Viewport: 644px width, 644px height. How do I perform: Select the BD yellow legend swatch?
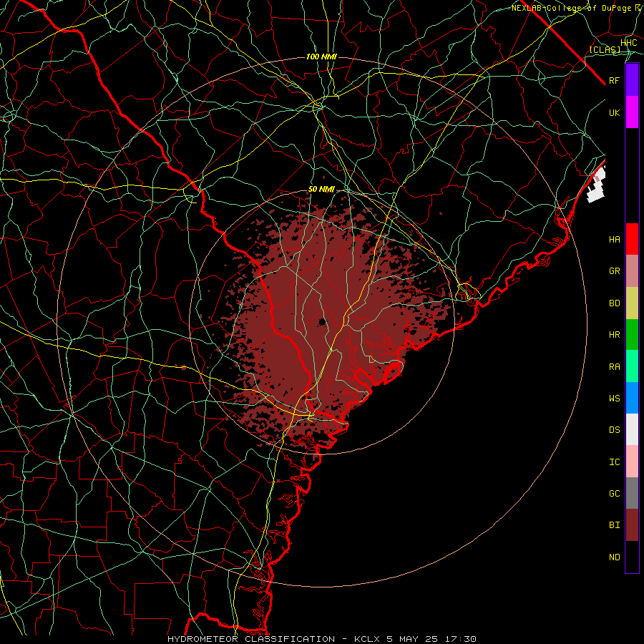632,303
